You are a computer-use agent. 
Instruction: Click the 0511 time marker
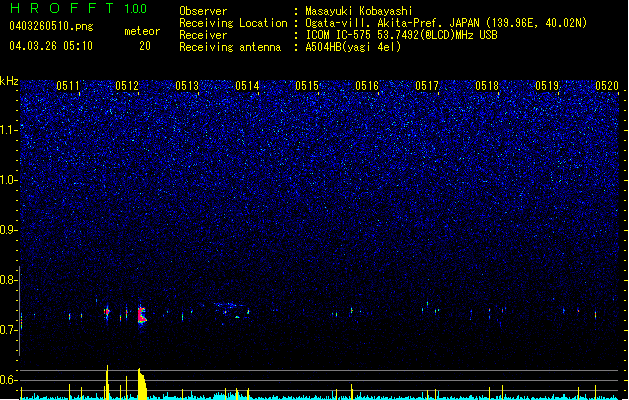(x=68, y=86)
